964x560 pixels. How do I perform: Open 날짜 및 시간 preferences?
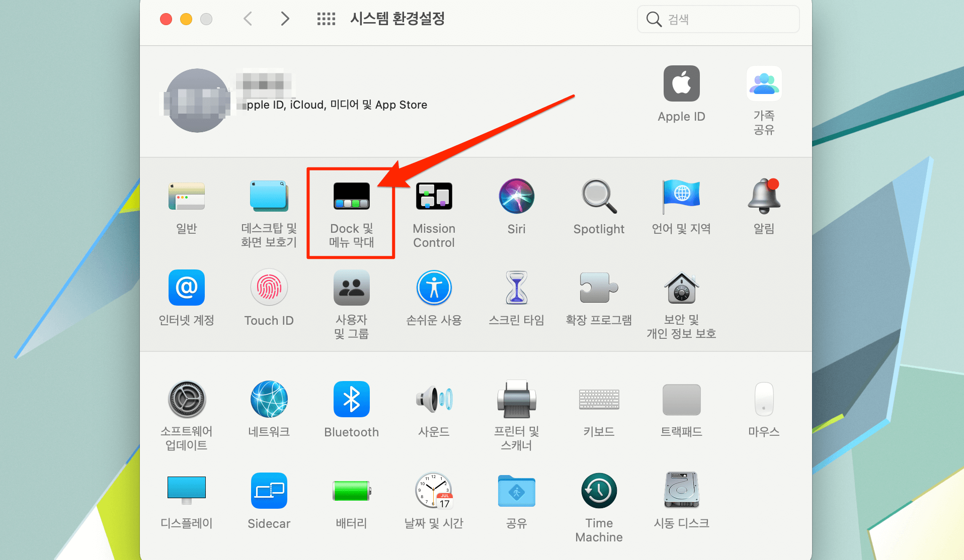coord(434,491)
